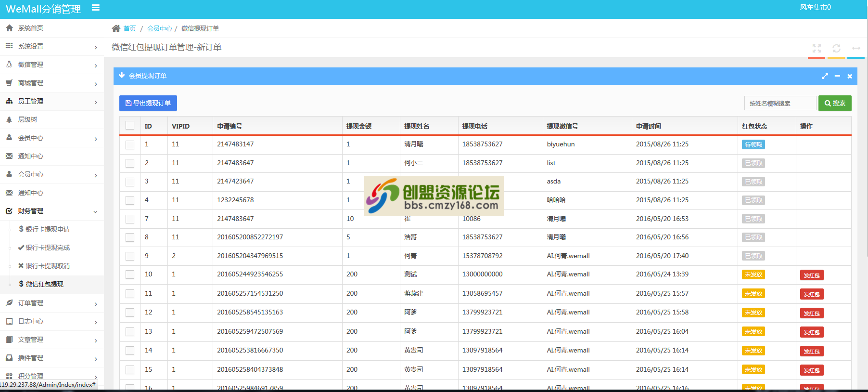Click the penguin icon beside 微信管理
The width and height of the screenshot is (868, 392).
pyautogui.click(x=9, y=64)
